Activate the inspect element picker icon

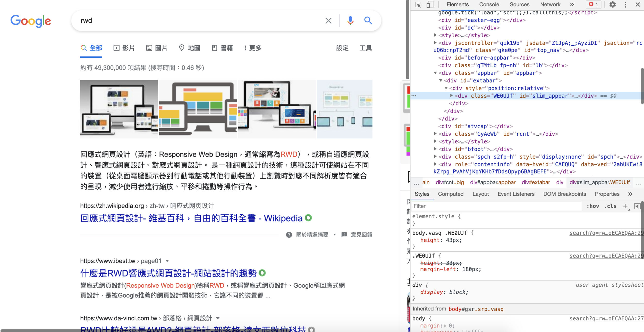point(418,5)
